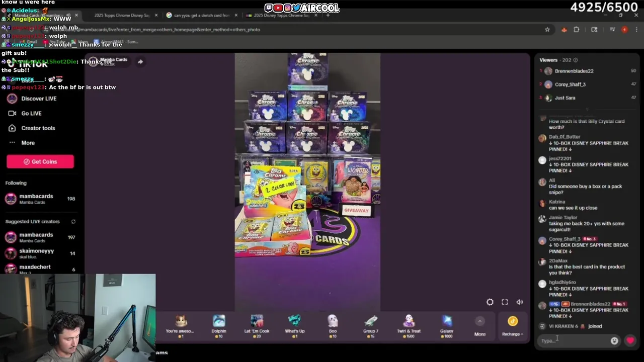Open a new browser tab

[x=328, y=15]
